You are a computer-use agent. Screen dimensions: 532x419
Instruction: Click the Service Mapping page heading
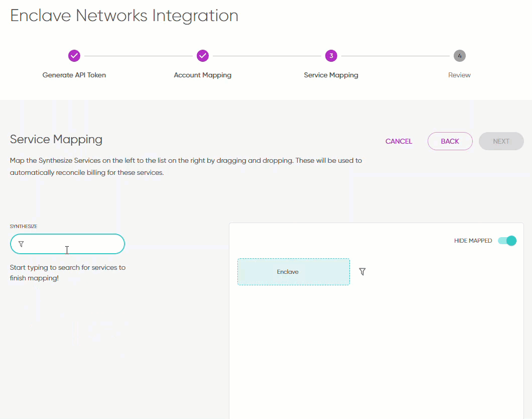pyautogui.click(x=56, y=139)
